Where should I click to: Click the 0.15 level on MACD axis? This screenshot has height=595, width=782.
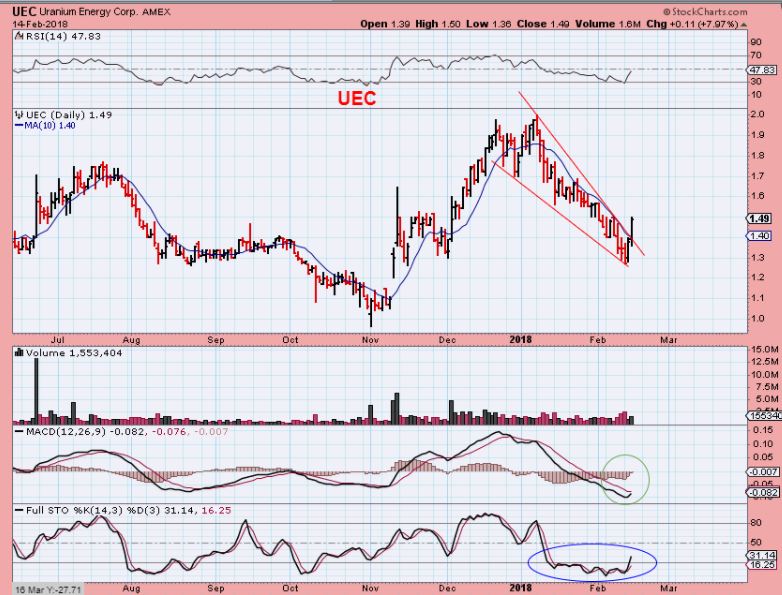(x=763, y=429)
